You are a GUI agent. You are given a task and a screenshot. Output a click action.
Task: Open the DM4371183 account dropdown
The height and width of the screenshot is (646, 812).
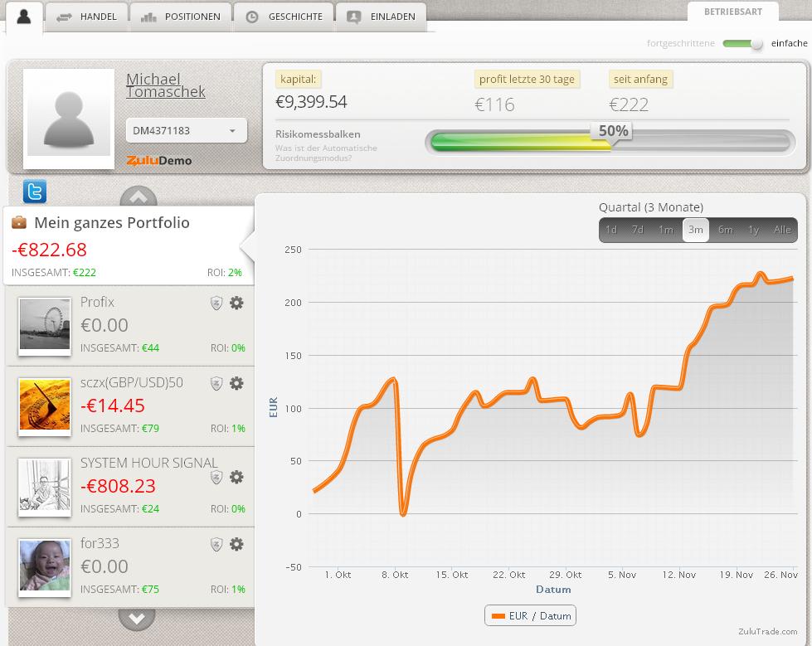point(186,130)
